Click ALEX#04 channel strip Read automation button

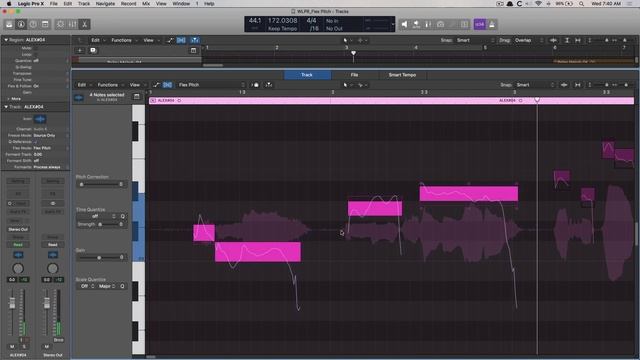18,245
